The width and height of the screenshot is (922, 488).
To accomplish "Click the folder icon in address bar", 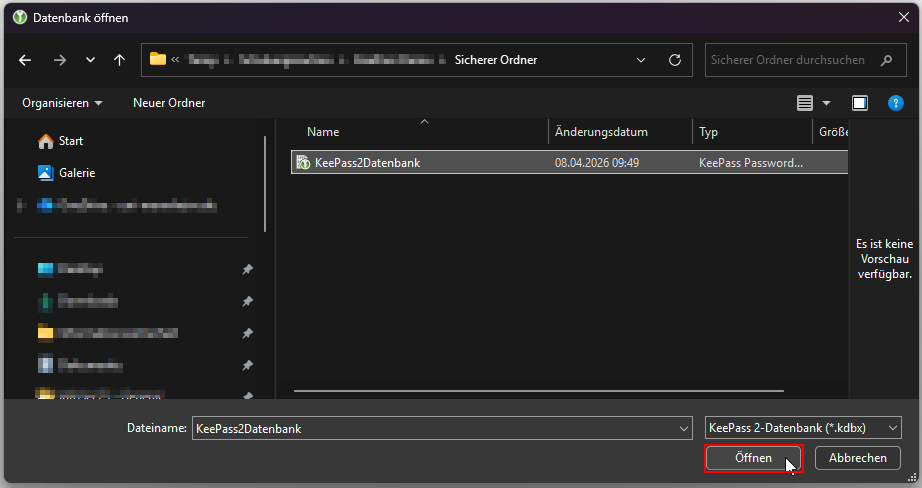I will pos(158,59).
